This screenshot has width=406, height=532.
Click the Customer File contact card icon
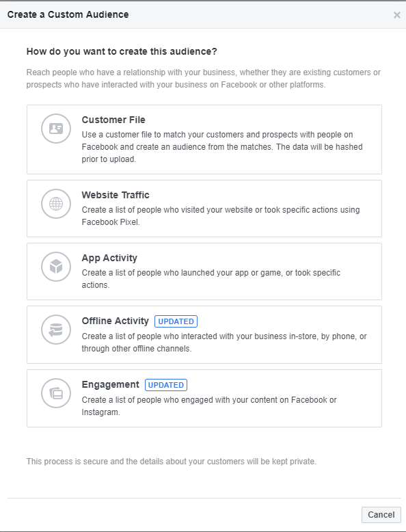(x=56, y=129)
